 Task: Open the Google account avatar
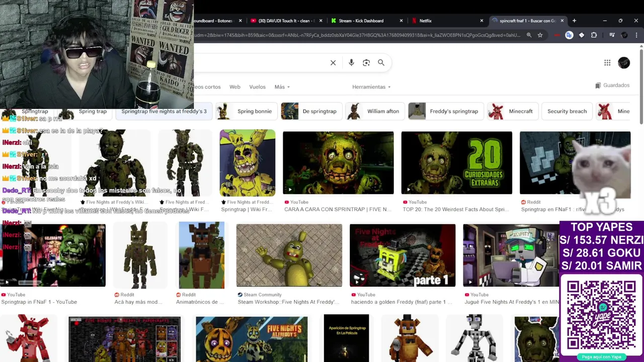pyautogui.click(x=624, y=63)
